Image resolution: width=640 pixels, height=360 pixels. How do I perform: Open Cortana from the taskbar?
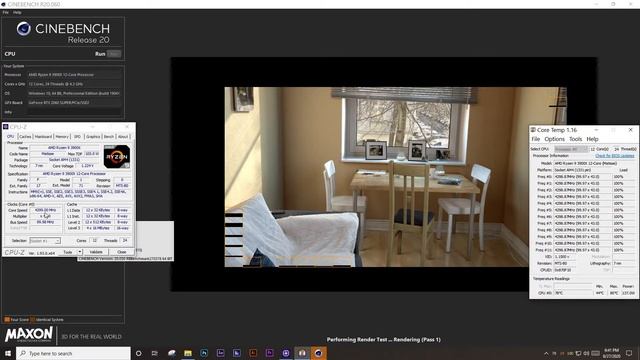click(138, 353)
